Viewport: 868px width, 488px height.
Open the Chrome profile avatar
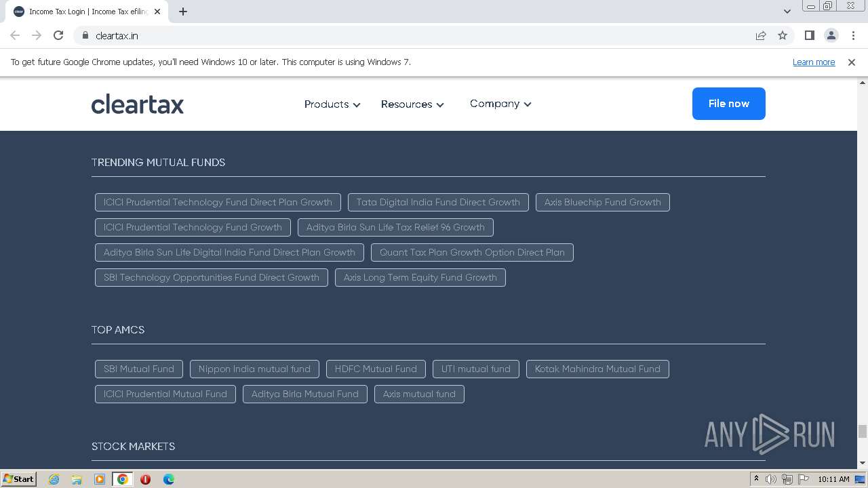click(831, 35)
